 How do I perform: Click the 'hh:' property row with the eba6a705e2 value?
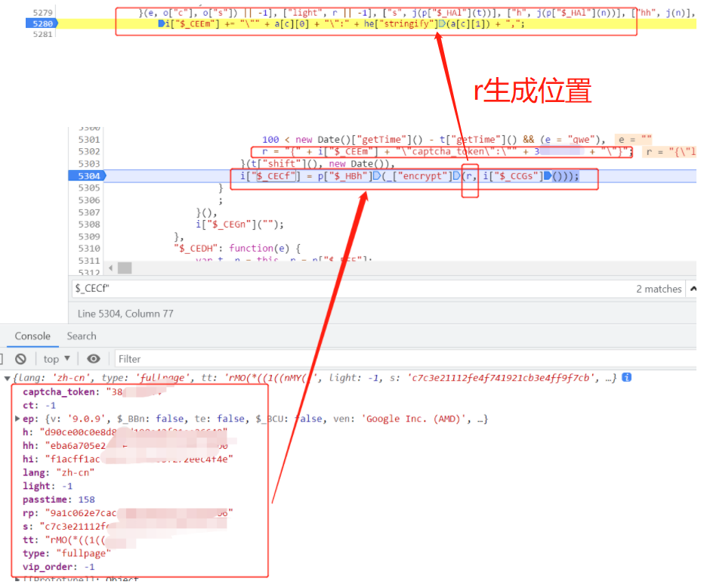[125, 446]
